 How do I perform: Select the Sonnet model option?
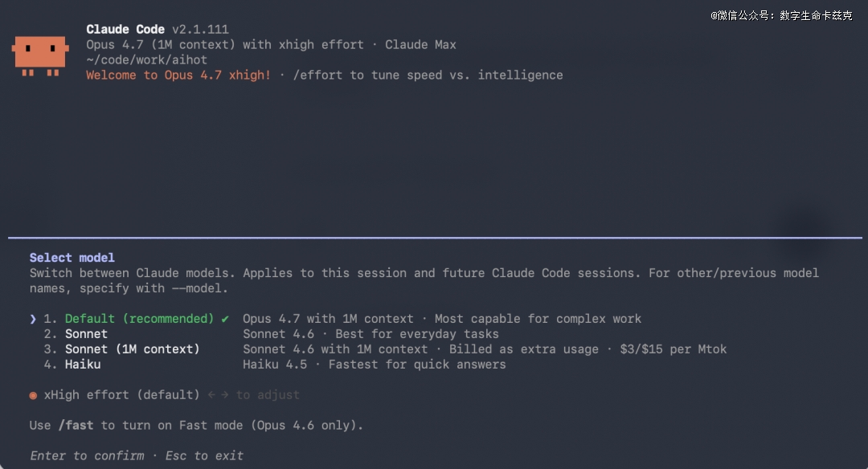tap(86, 334)
